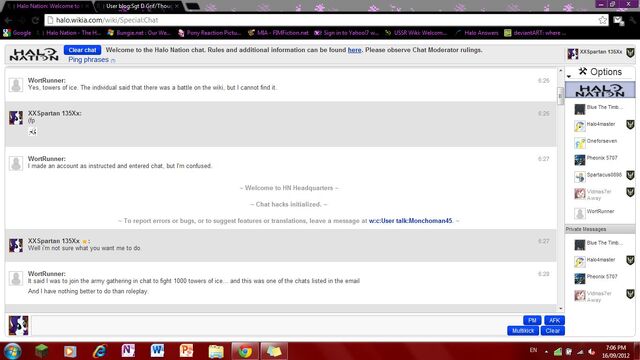Switch to the User blog Sgt D Grif tab
This screenshot has width=640, height=360.
point(139,6)
